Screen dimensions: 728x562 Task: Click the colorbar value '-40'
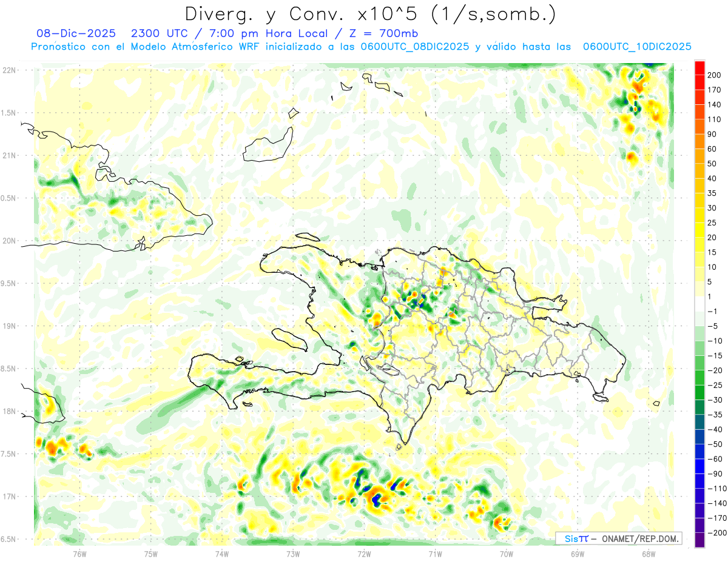715,429
